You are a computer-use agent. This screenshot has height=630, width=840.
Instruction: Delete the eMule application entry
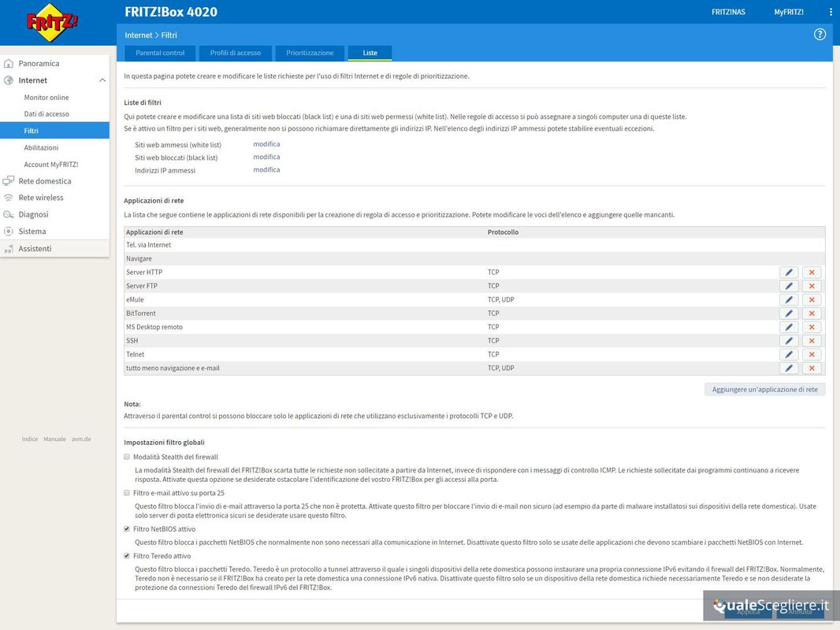812,300
